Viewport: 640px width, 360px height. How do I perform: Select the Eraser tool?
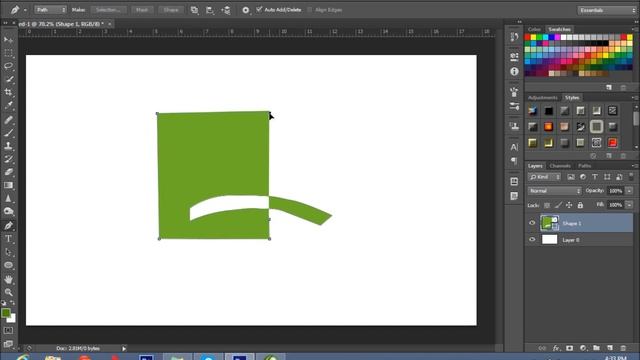tap(8, 172)
